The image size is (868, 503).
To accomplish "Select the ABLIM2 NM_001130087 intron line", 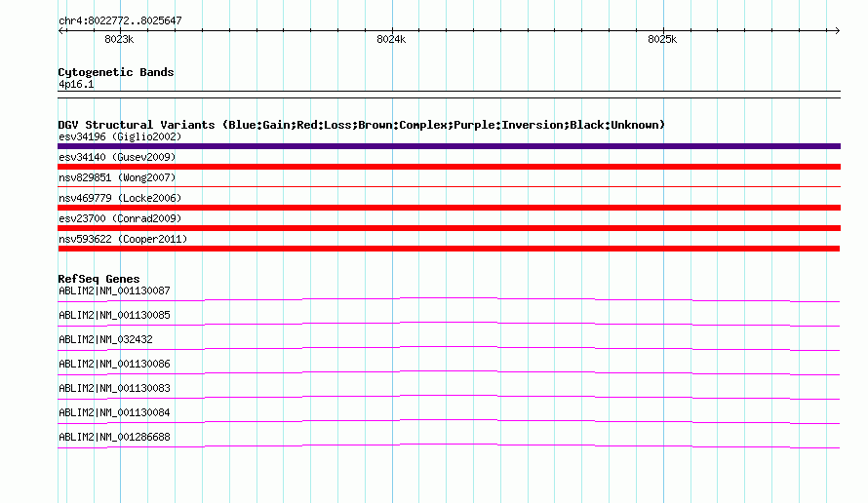I will 449,300.
